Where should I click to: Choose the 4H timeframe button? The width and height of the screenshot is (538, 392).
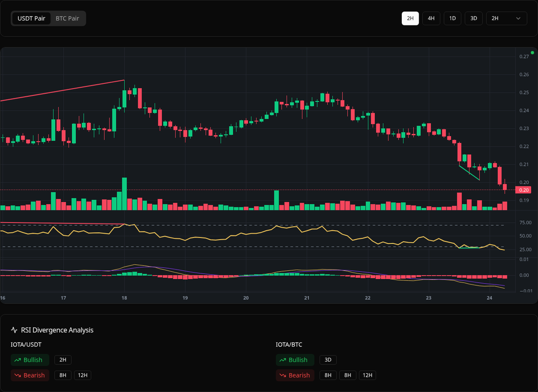coord(431,18)
